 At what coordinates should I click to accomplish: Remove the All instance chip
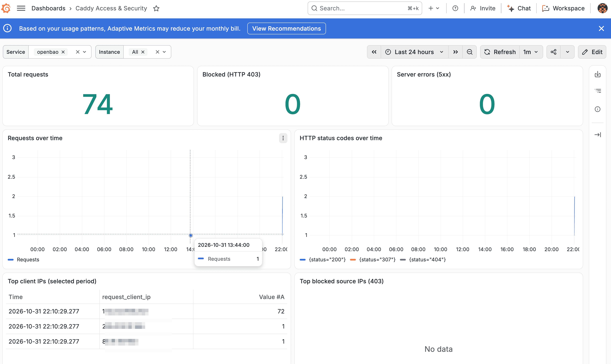point(143,52)
